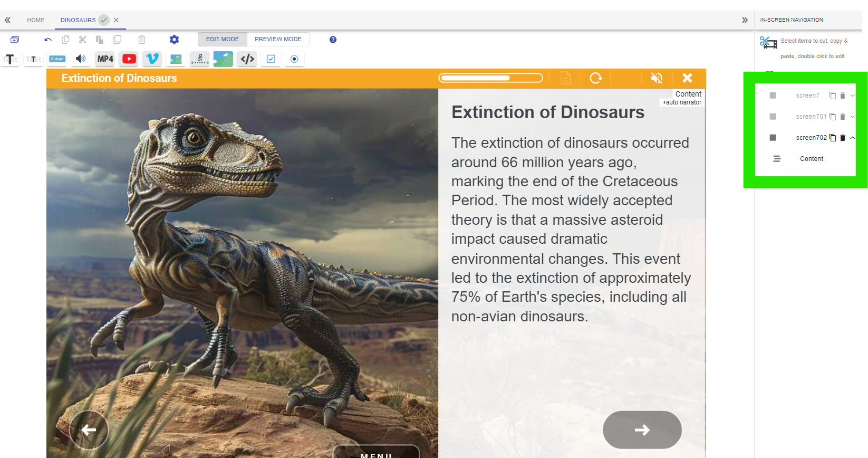Close the Extinction of Dinosaurs course player
868x458 pixels.
(687, 78)
